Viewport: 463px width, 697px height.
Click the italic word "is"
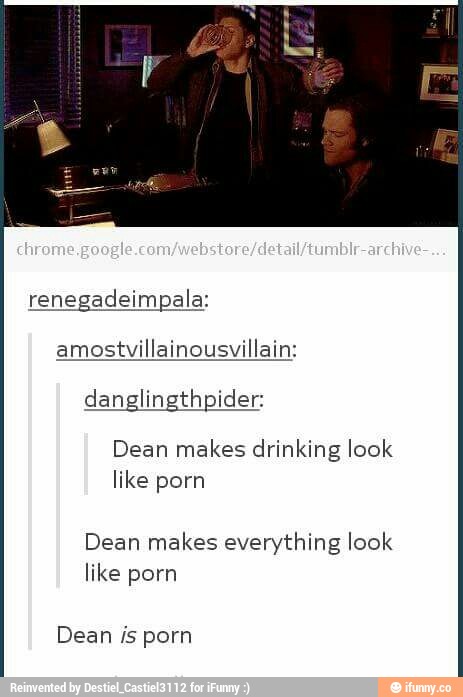coord(128,635)
